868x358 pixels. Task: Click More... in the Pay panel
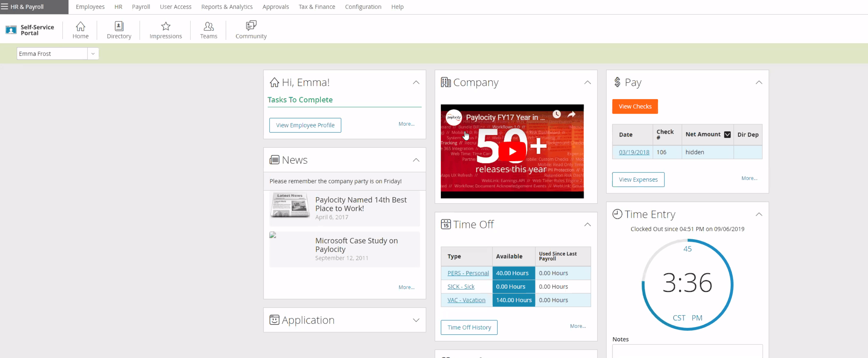pos(749,178)
